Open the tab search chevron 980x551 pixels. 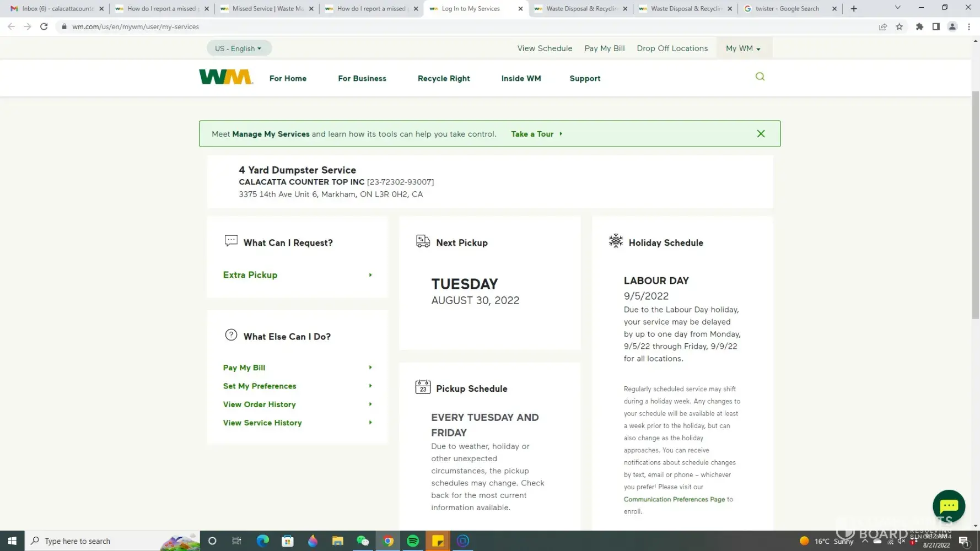(x=897, y=8)
